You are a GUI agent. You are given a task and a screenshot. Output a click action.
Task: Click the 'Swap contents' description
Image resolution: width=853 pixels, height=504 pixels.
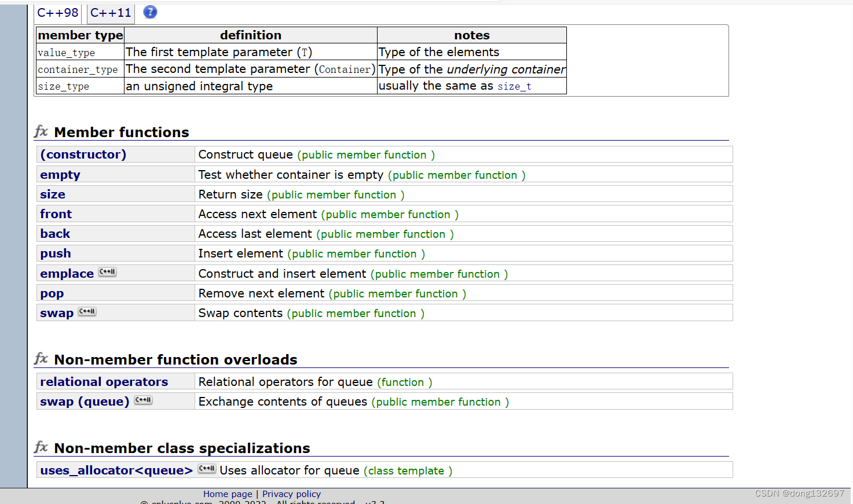tap(240, 313)
